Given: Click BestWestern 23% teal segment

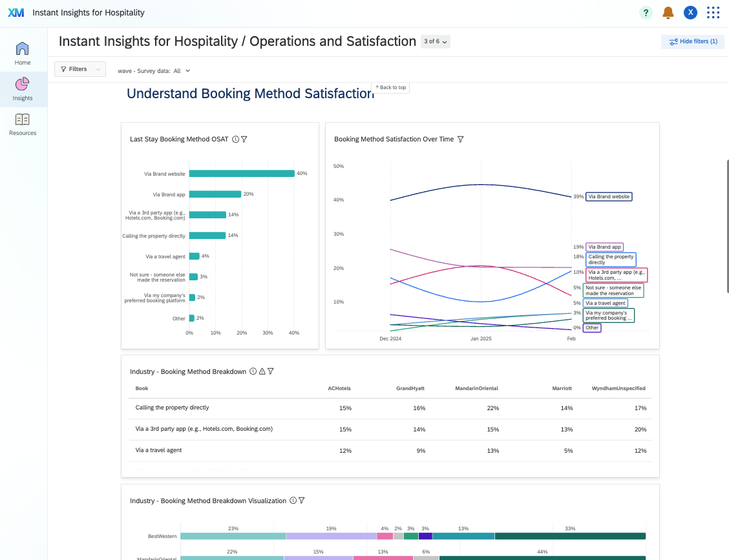Looking at the screenshot, I should tap(233, 536).
